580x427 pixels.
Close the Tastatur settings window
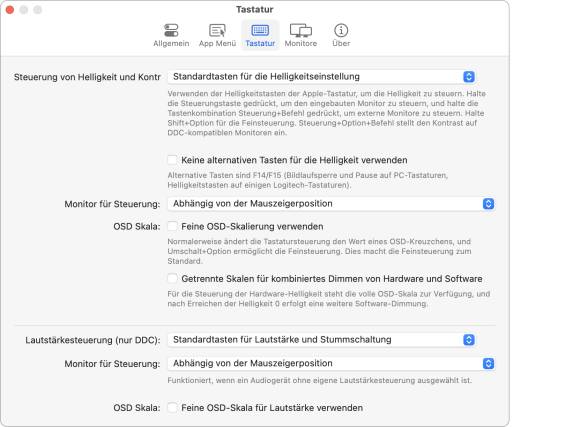10,10
